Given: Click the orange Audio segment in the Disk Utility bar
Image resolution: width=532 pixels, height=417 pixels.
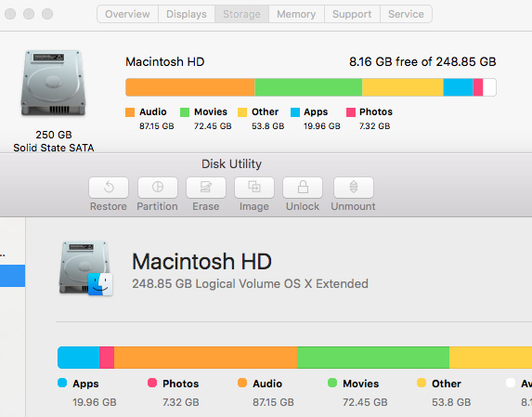Looking at the screenshot, I should 205,358.
